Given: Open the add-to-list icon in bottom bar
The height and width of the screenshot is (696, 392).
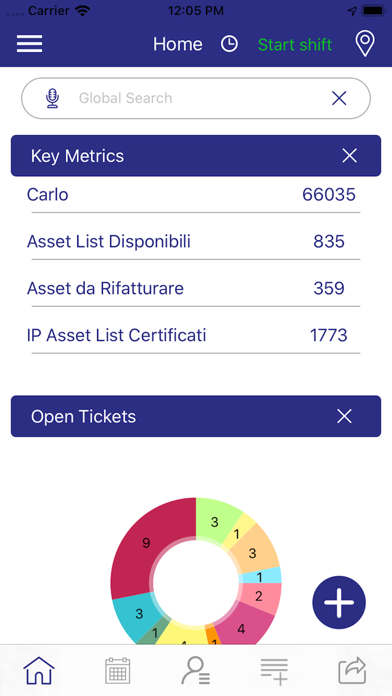Looking at the screenshot, I should coord(274,671).
